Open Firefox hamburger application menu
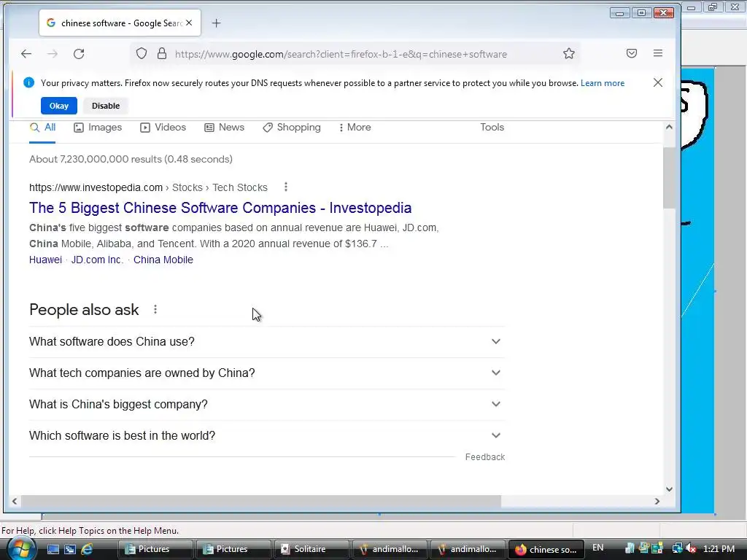The height and width of the screenshot is (560, 747). [658, 53]
